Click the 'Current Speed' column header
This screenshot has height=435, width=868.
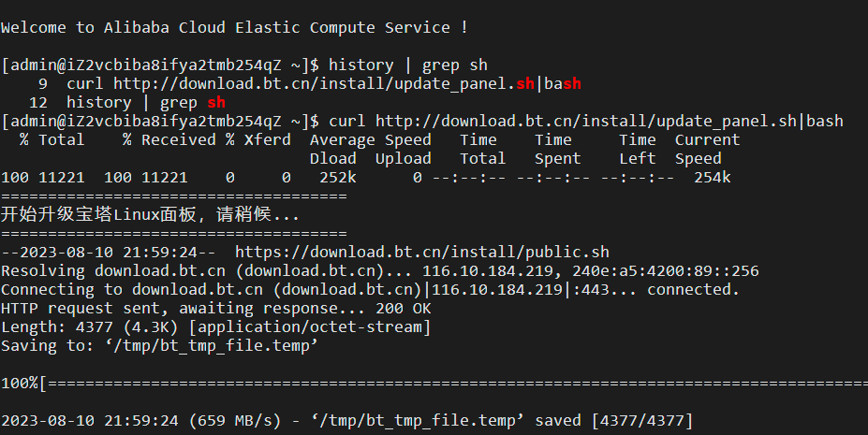(x=708, y=150)
